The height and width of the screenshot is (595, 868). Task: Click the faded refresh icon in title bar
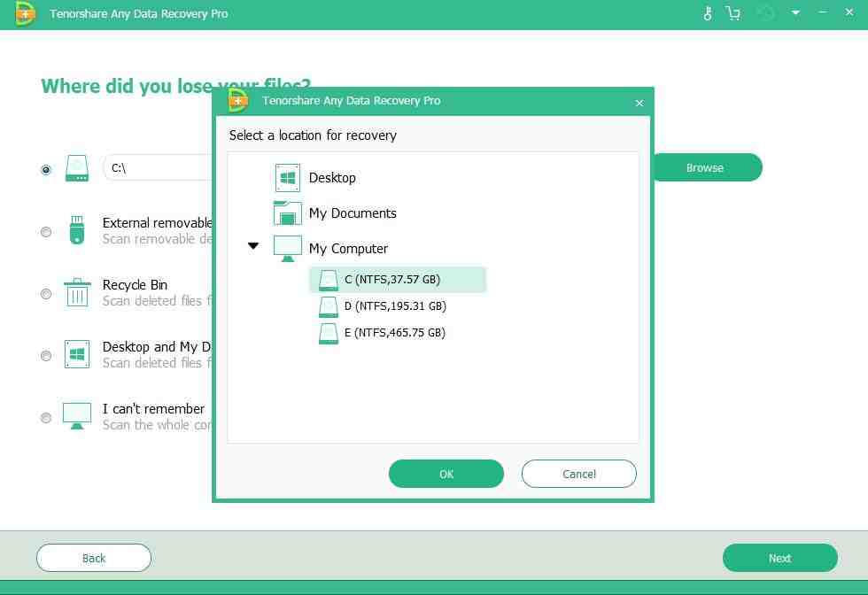tap(765, 13)
